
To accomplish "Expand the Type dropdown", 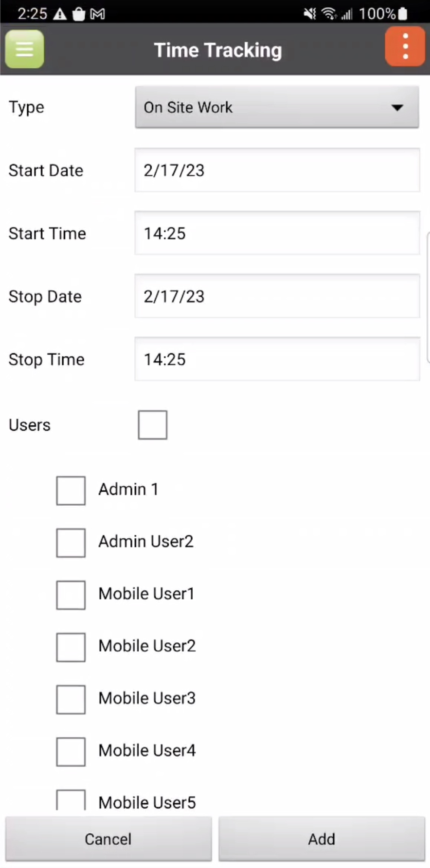I will 277,107.
